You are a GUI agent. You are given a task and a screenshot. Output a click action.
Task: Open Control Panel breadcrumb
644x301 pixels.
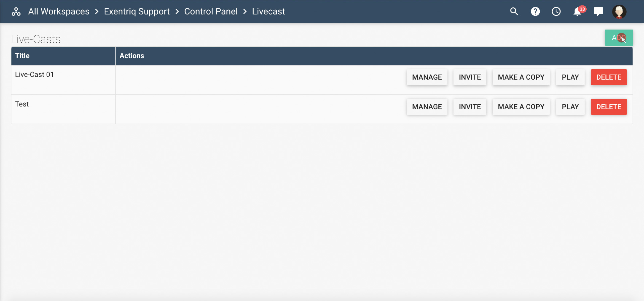click(211, 11)
